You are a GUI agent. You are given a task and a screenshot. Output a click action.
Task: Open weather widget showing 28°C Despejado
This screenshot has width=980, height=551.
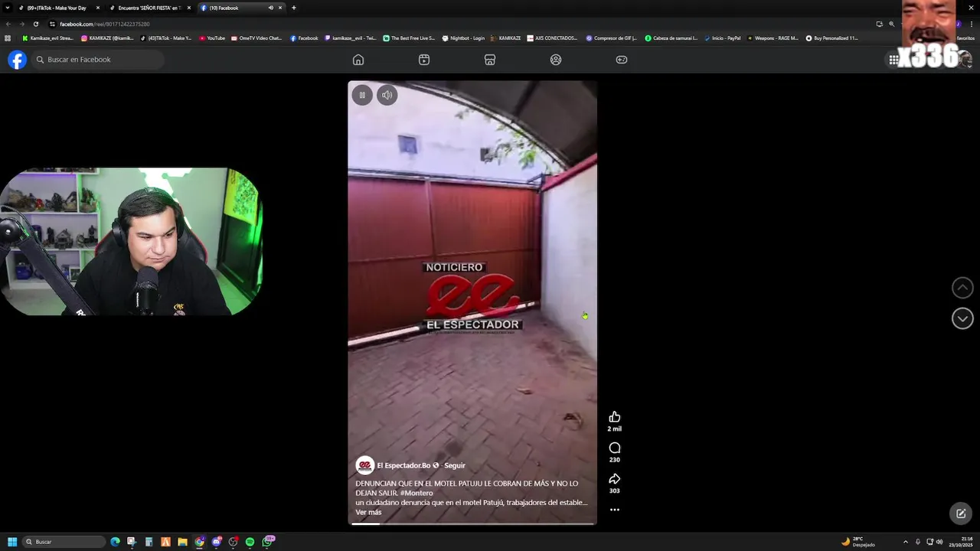click(x=858, y=542)
